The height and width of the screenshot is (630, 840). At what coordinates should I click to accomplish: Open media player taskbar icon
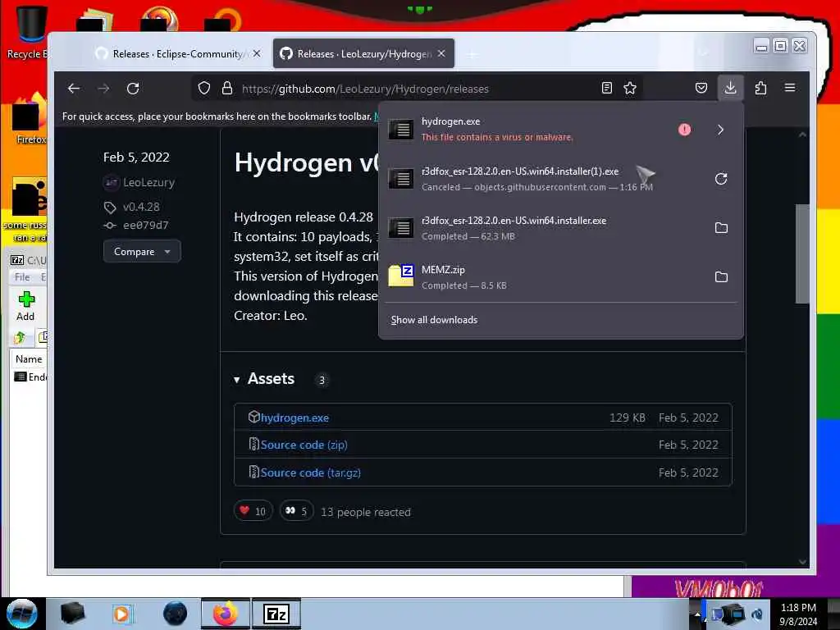click(122, 614)
